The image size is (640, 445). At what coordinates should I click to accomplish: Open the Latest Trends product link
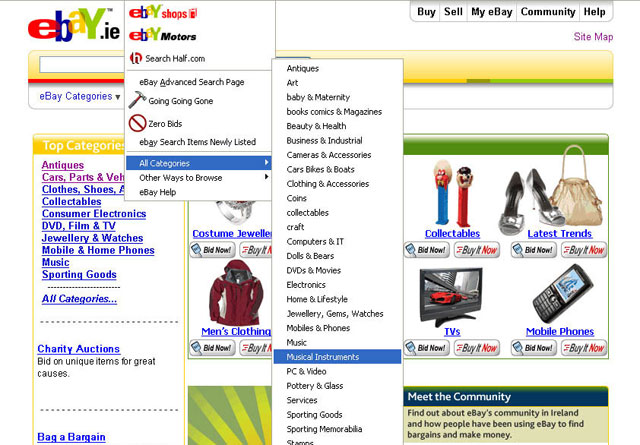coord(559,234)
